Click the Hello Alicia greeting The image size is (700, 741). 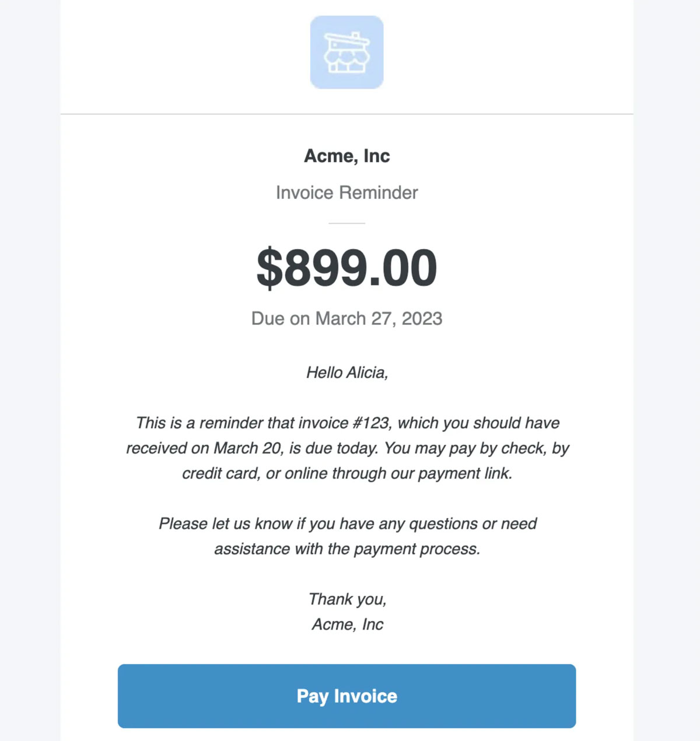[x=347, y=372]
